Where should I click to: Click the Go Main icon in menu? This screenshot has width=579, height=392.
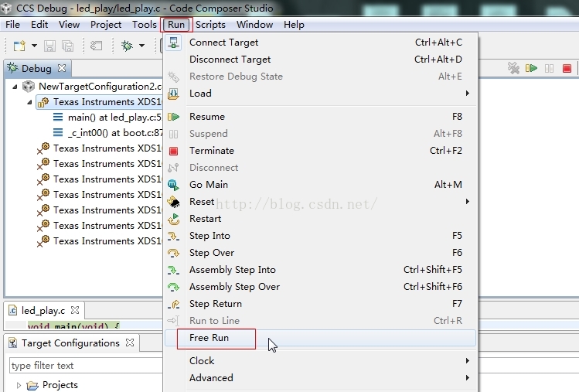click(173, 185)
